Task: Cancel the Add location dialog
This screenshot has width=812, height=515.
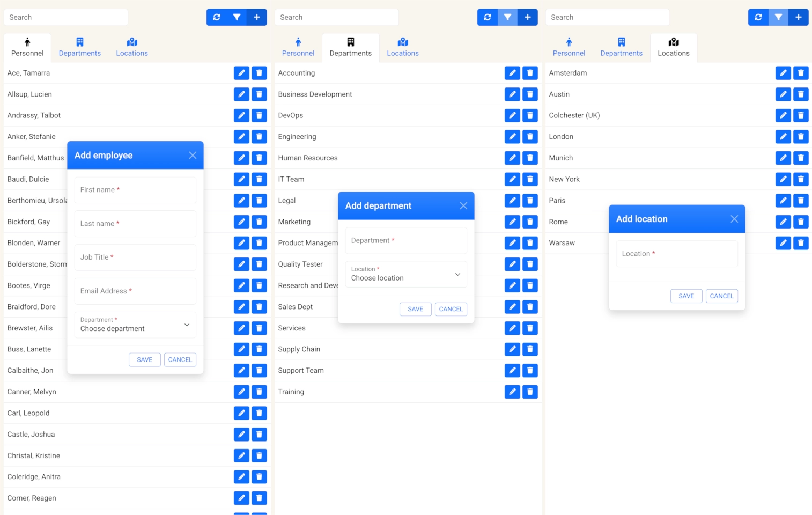Action: click(x=722, y=296)
